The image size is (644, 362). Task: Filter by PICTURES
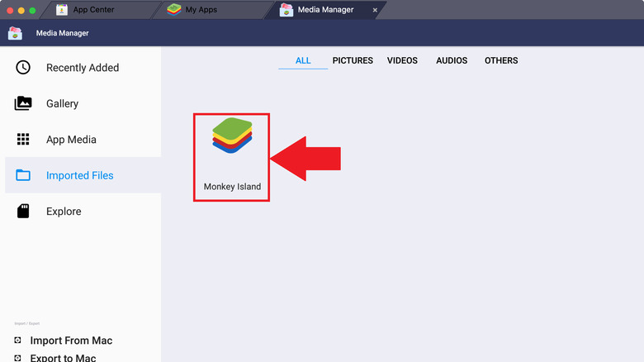[x=353, y=60]
